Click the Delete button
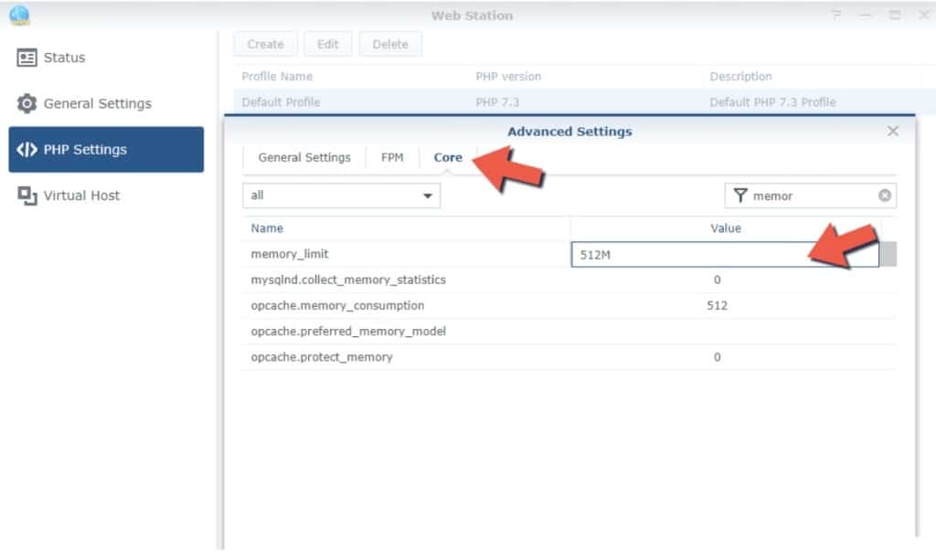 click(x=390, y=44)
